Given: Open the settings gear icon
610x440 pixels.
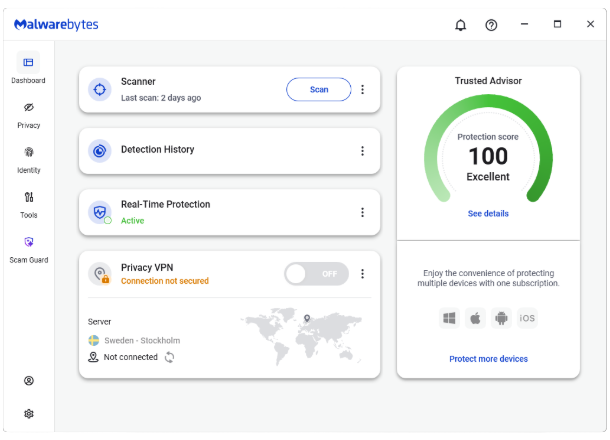Looking at the screenshot, I should coord(29,414).
